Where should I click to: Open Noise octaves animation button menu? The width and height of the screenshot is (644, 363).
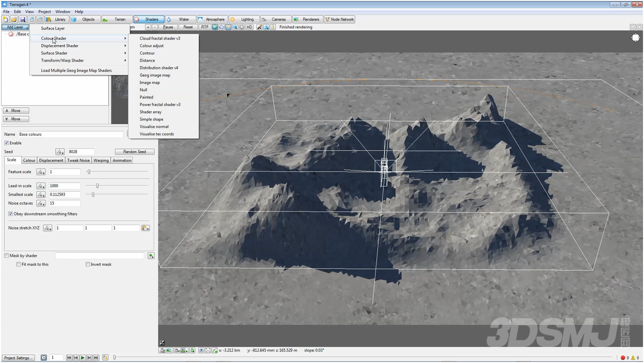pos(41,204)
